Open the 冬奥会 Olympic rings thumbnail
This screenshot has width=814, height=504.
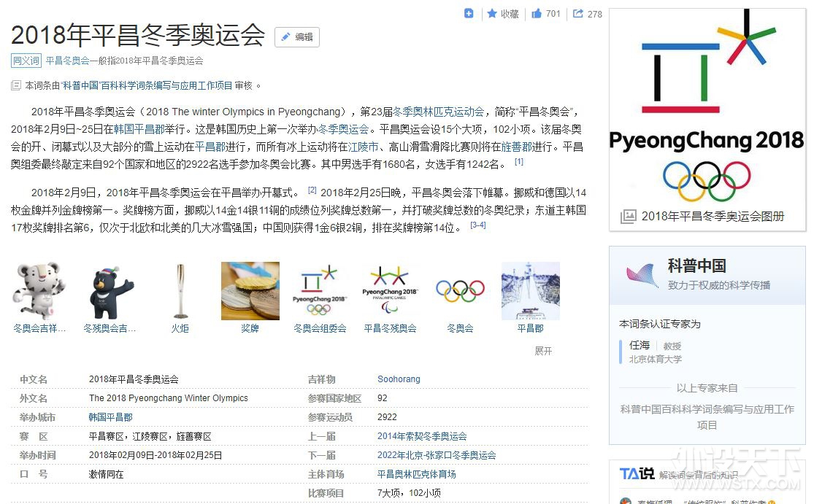coord(460,291)
